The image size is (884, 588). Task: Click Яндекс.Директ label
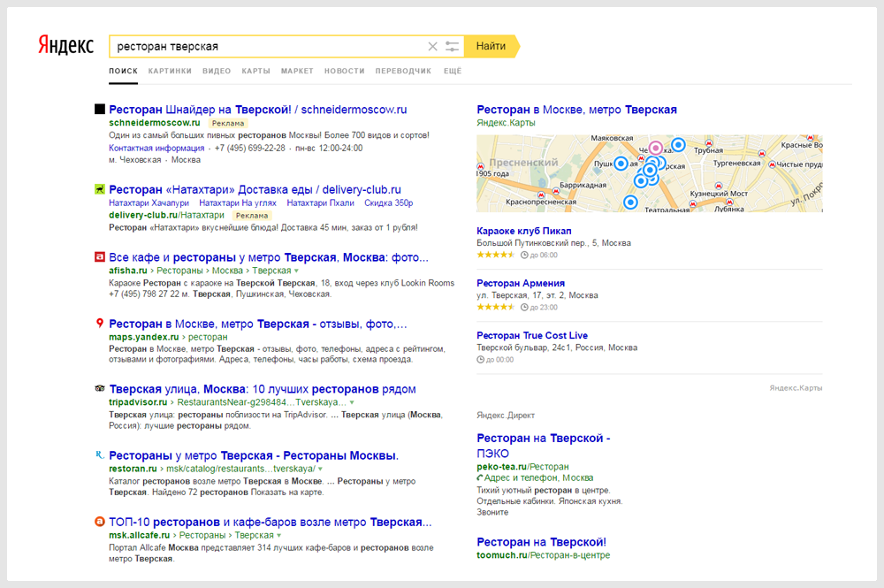coord(506,416)
